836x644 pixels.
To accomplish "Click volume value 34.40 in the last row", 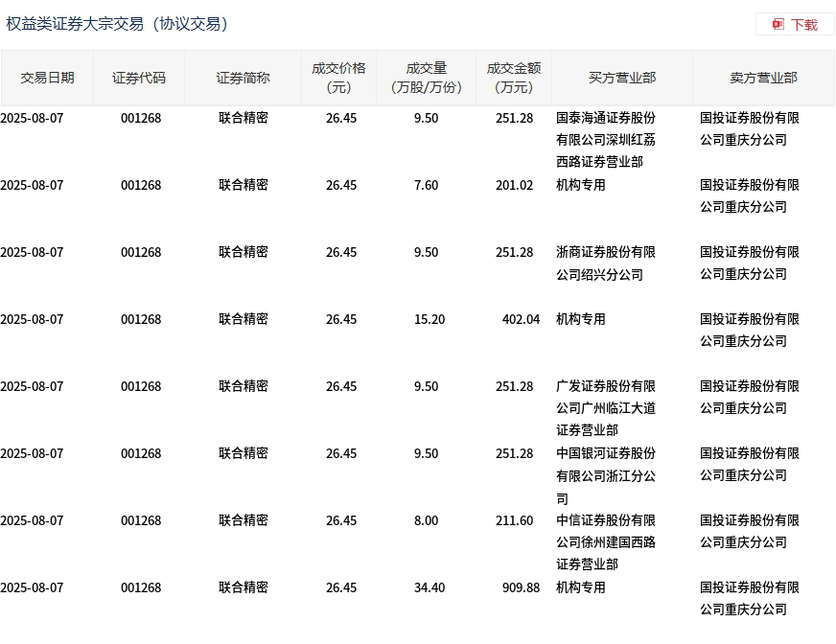I will (428, 586).
